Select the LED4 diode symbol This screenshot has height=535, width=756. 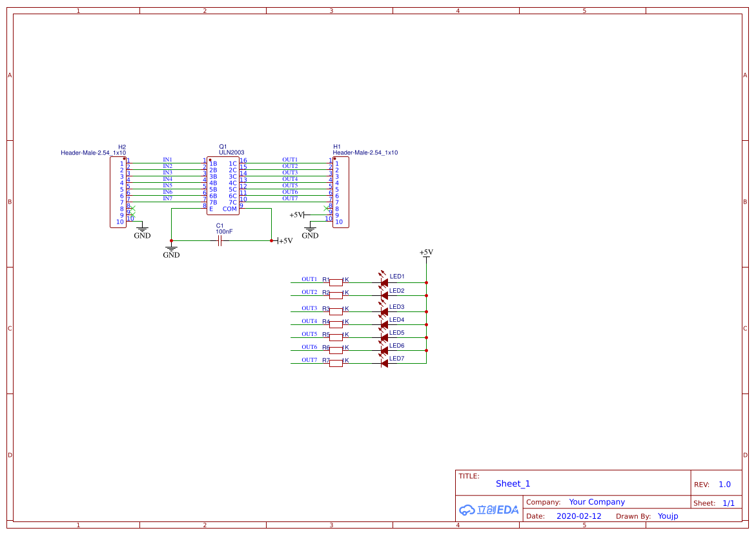383,324
